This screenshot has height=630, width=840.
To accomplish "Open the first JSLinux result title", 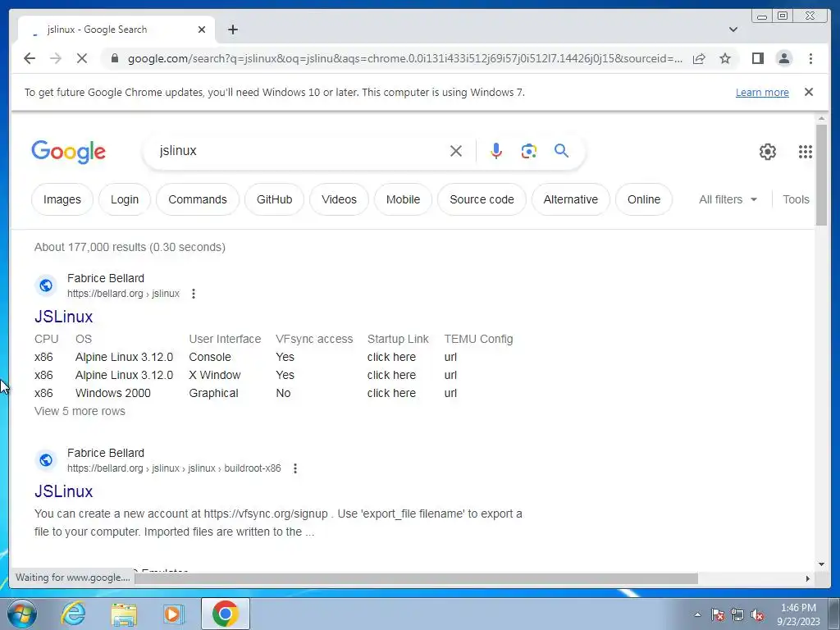I will [x=64, y=317].
